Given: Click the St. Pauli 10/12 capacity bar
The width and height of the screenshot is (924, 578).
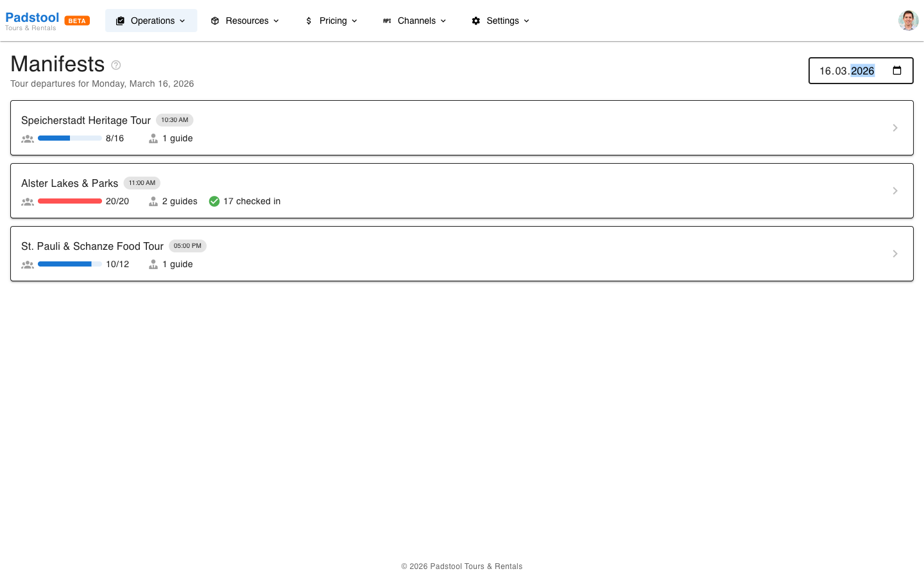Looking at the screenshot, I should 70,264.
